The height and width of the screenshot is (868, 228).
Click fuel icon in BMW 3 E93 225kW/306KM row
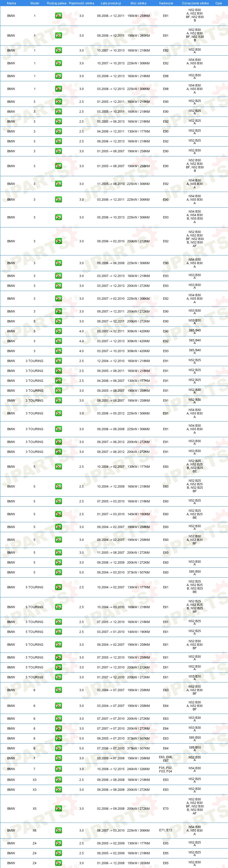point(58,217)
